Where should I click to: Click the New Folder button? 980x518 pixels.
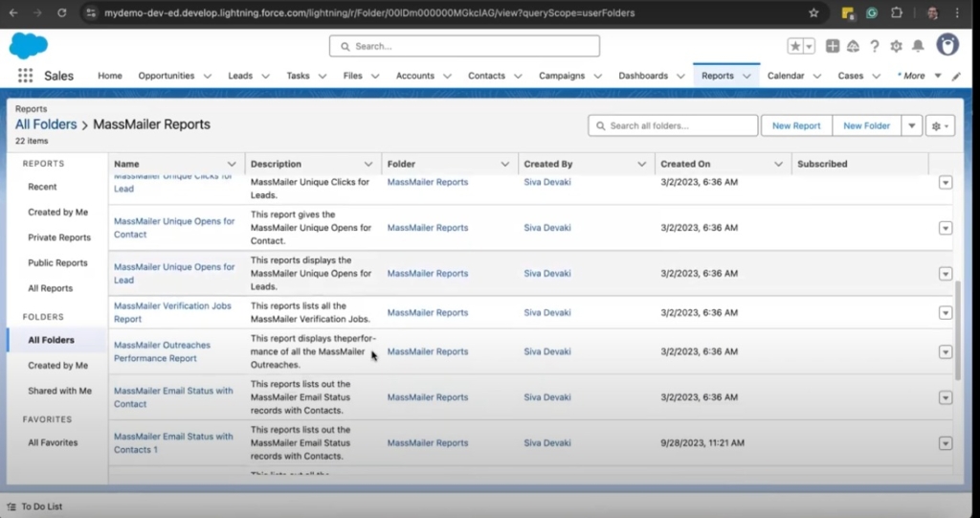pos(866,125)
